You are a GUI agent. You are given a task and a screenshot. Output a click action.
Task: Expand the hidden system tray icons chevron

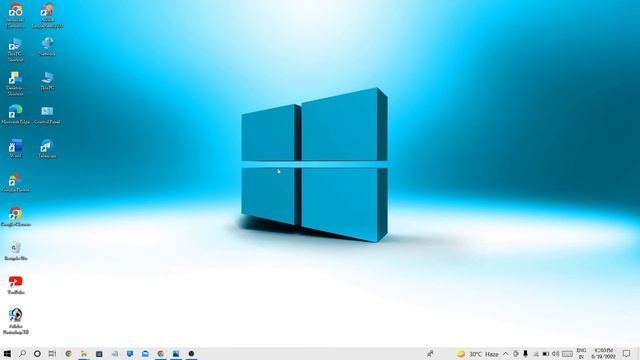pyautogui.click(x=505, y=354)
